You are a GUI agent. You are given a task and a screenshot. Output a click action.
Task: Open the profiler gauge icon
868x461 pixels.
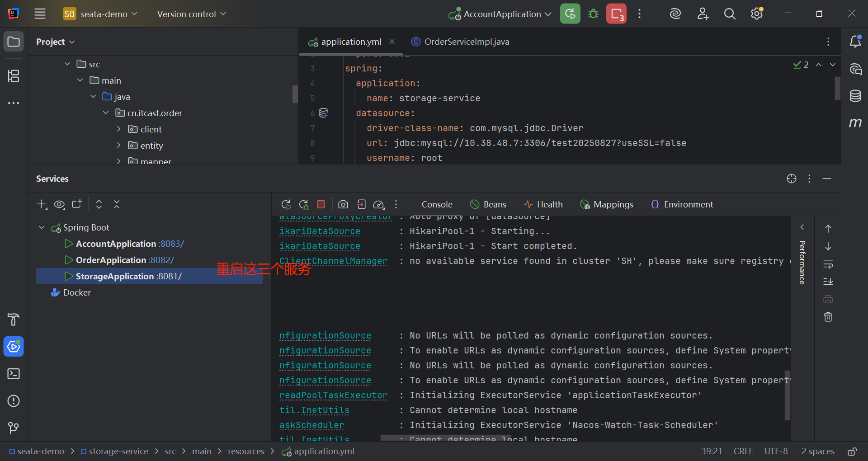(x=378, y=205)
